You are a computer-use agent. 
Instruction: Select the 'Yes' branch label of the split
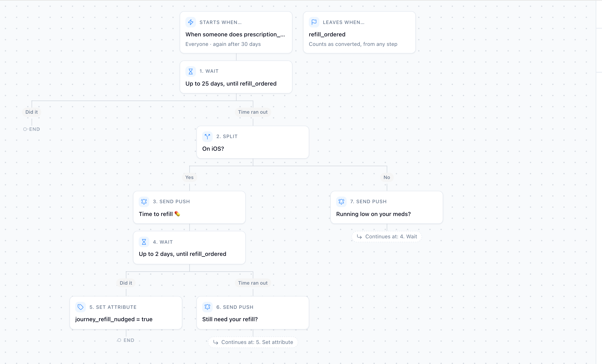(189, 178)
